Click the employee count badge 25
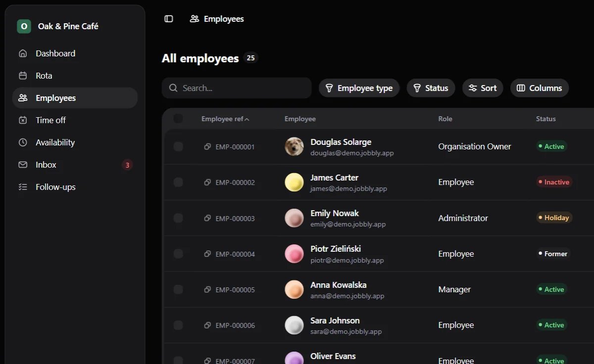 tap(251, 58)
